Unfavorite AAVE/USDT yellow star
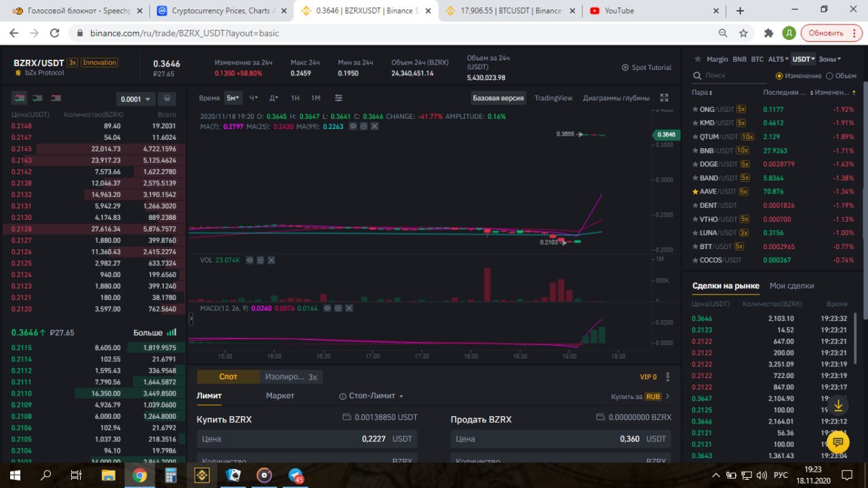Image resolution: width=868 pixels, height=488 pixels. pyautogui.click(x=695, y=191)
